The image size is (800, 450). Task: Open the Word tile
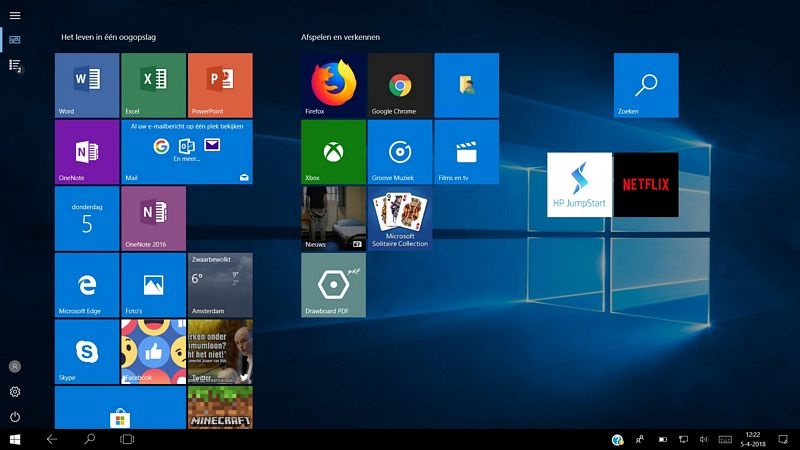tap(87, 85)
